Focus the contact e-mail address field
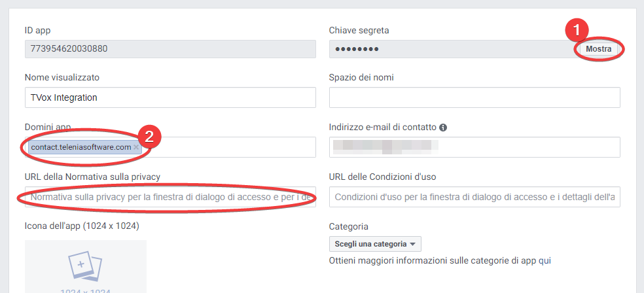 tap(474, 147)
